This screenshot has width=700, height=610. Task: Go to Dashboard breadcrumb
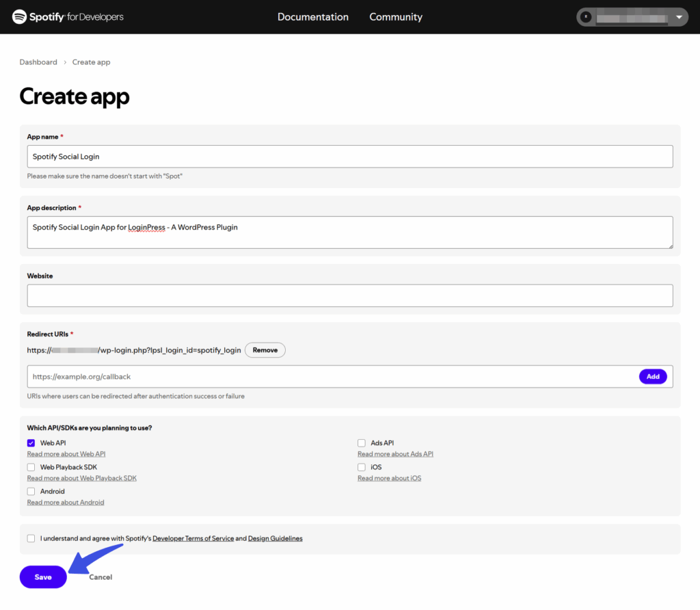[38, 62]
